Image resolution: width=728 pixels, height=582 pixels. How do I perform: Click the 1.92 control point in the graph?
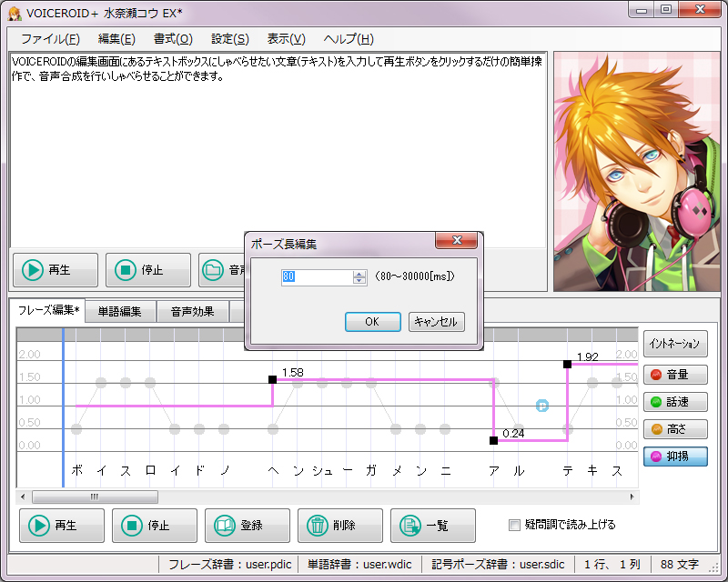pyautogui.click(x=567, y=365)
